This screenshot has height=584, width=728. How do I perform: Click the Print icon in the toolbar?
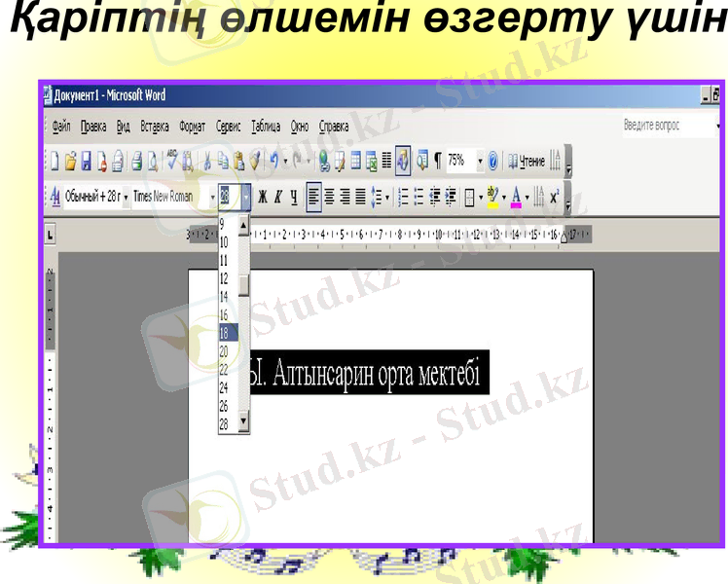(136, 162)
